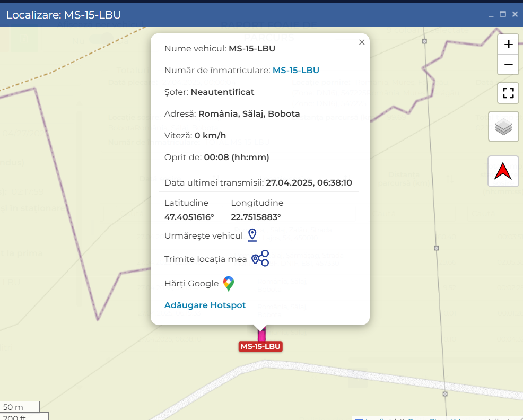523x420 pixels.
Task: Click the Adăugare Hotspot link
Action: click(x=205, y=305)
